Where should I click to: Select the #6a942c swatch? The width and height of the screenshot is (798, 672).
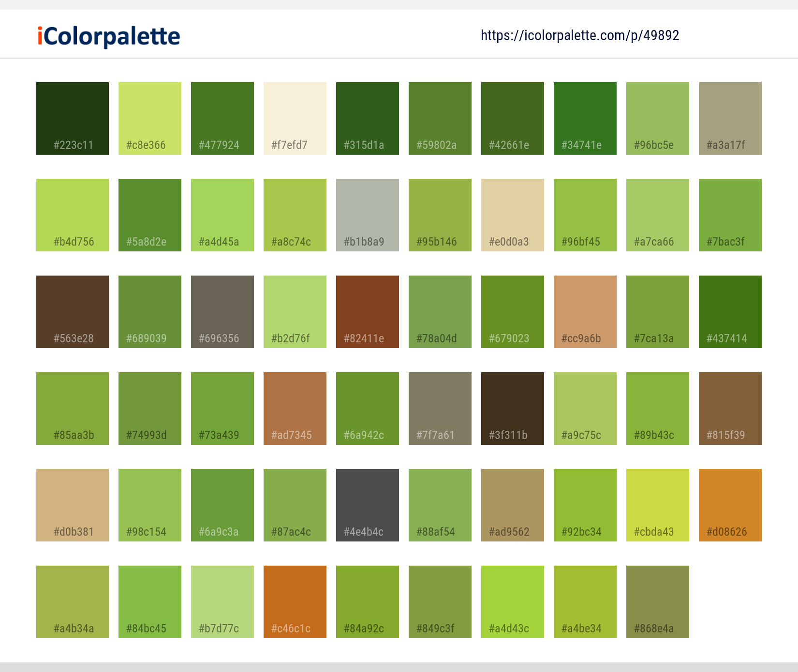point(368,409)
